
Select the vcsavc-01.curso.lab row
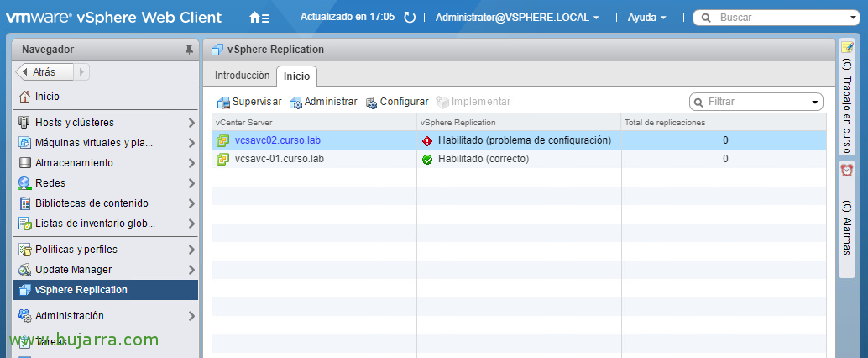coord(279,159)
